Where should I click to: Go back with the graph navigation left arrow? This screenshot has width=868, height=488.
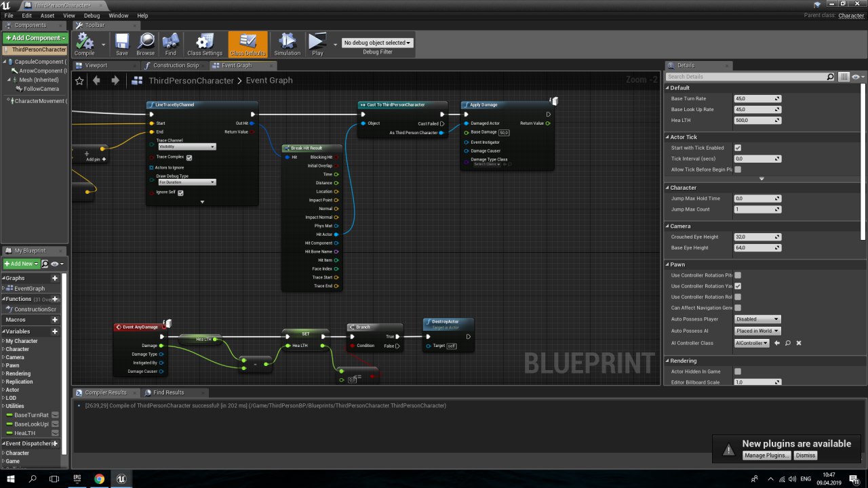96,81
